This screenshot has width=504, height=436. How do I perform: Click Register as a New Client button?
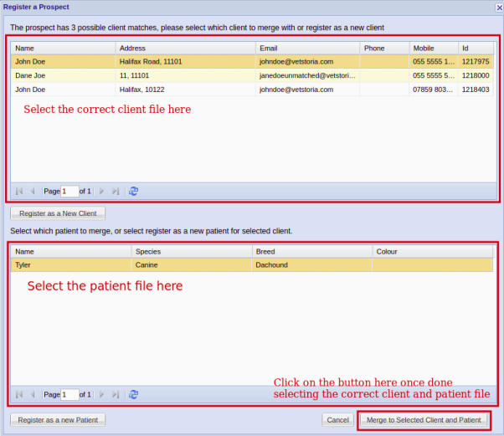(x=58, y=213)
